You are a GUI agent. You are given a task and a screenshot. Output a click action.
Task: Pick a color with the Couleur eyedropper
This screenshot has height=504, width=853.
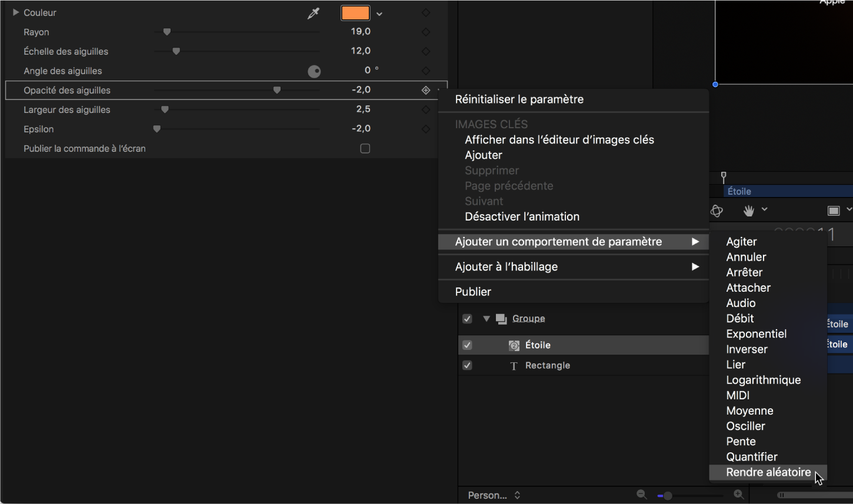(x=313, y=13)
